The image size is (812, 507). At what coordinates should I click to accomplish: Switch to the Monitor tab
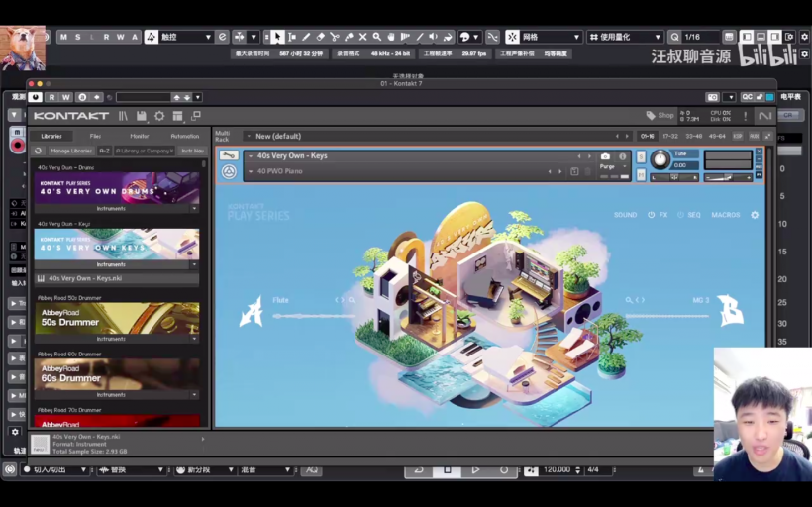pos(140,137)
